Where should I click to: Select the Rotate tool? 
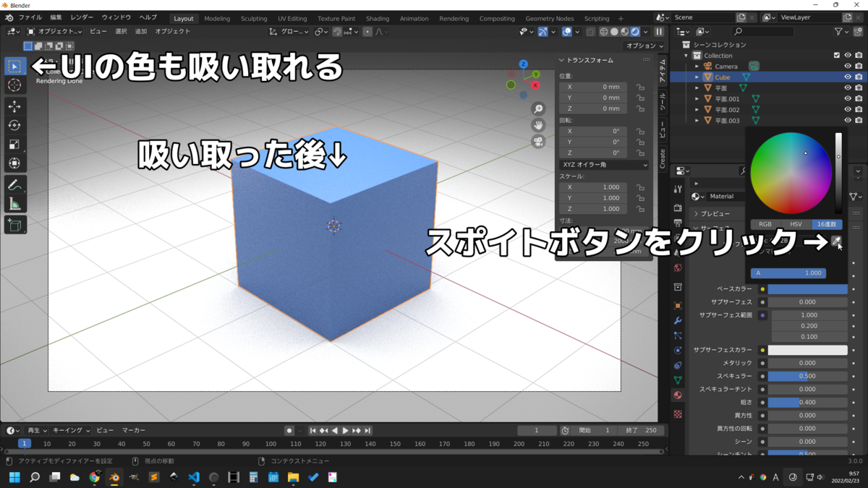(x=15, y=124)
